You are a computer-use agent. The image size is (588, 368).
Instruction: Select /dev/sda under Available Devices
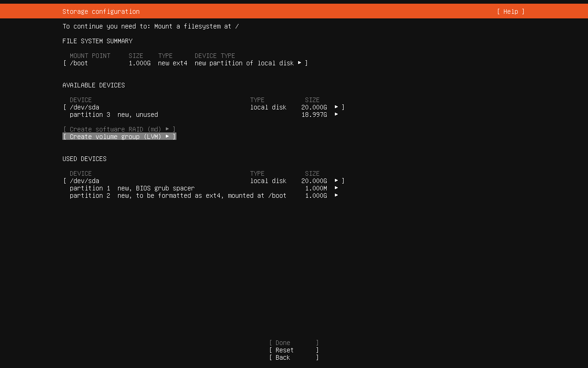[x=85, y=107]
